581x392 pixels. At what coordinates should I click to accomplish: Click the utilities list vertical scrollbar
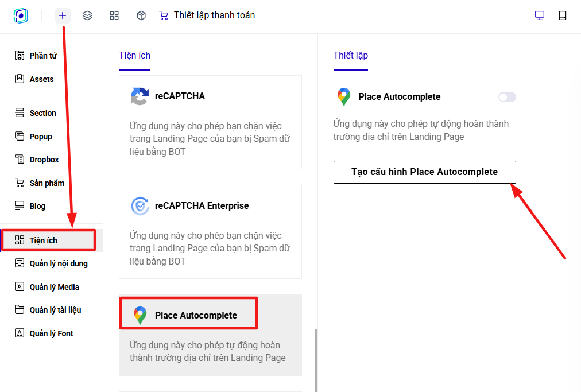[x=316, y=360]
